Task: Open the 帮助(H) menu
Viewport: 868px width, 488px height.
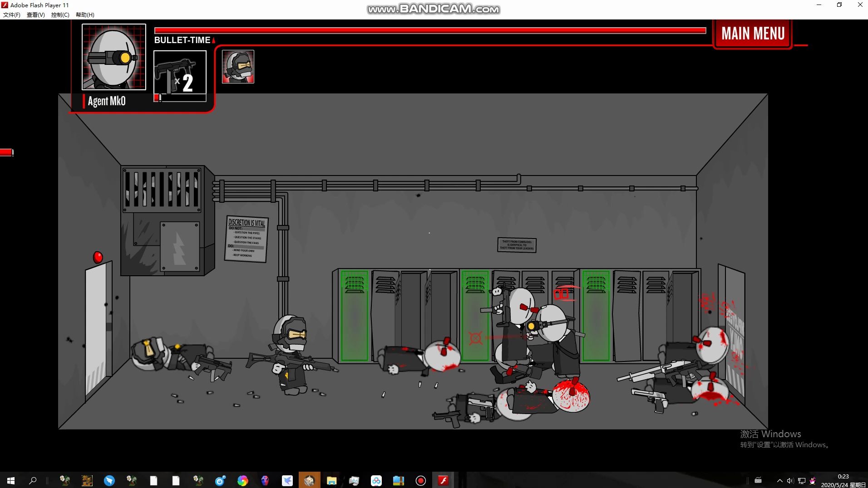Action: pyautogui.click(x=85, y=15)
